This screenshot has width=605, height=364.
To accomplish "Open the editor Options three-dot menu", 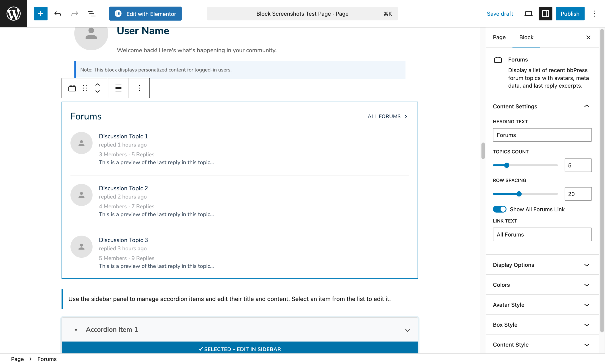I will coord(595,13).
